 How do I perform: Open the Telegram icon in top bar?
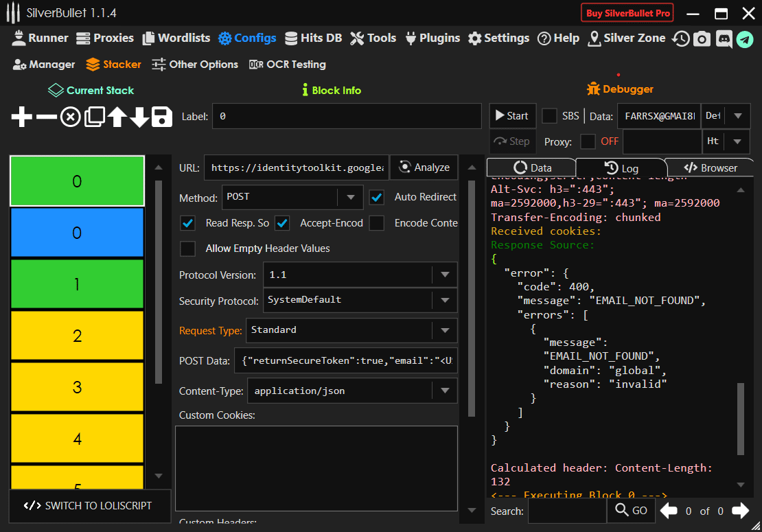pyautogui.click(x=745, y=39)
